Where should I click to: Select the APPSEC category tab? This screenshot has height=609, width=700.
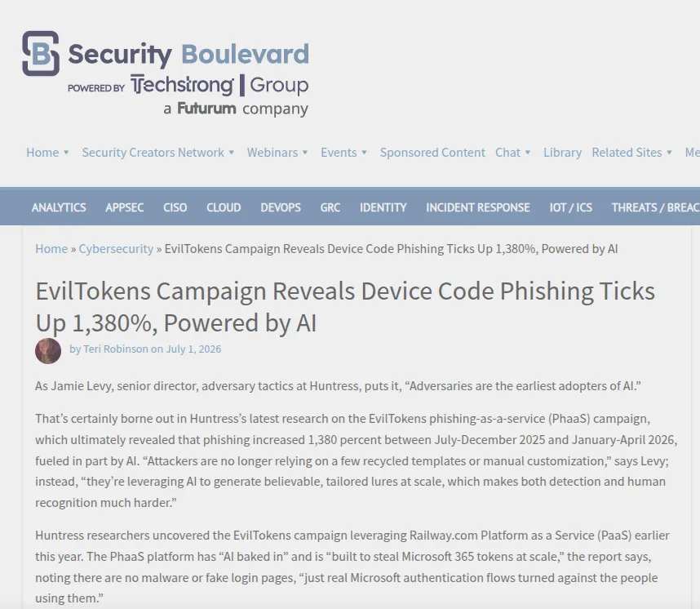125,207
